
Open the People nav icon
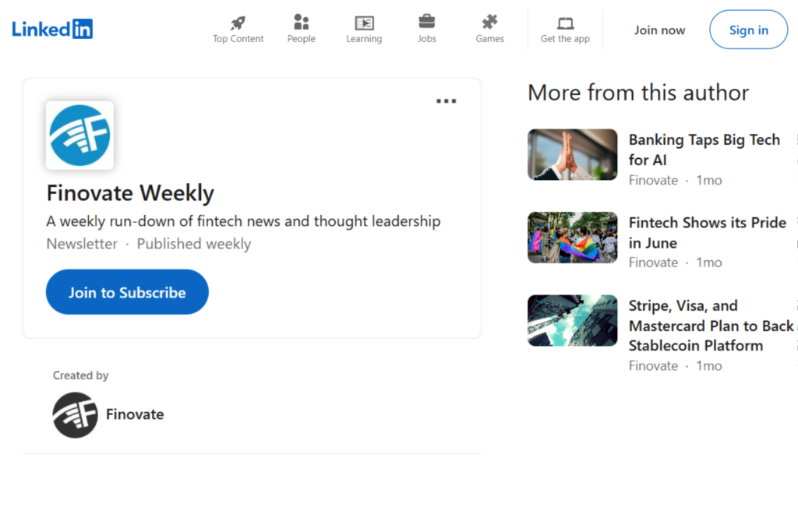click(302, 22)
